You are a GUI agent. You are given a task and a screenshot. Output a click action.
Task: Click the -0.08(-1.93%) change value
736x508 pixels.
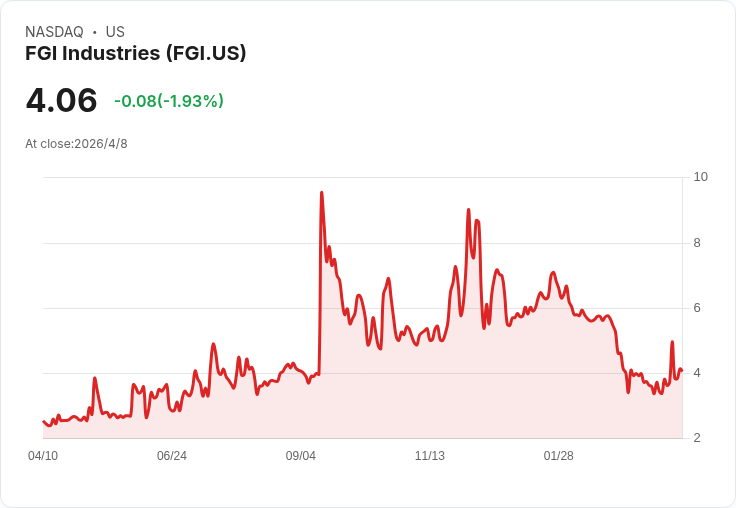(169, 101)
